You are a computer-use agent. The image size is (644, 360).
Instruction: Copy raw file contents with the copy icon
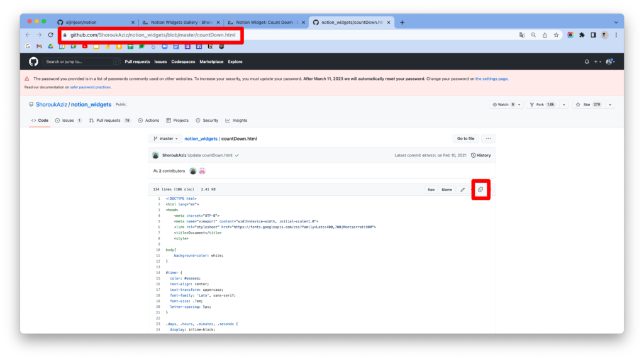(x=480, y=189)
